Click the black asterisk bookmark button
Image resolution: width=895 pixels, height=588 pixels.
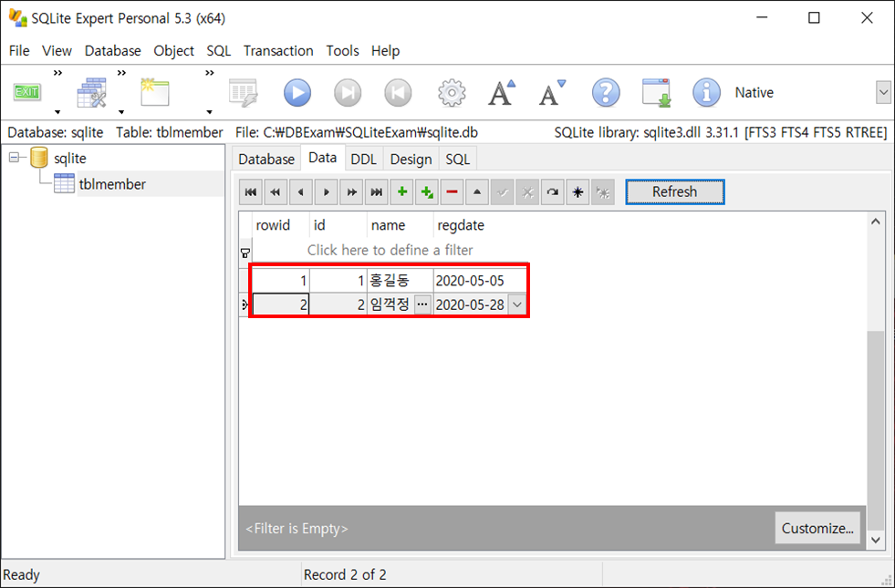(x=578, y=192)
